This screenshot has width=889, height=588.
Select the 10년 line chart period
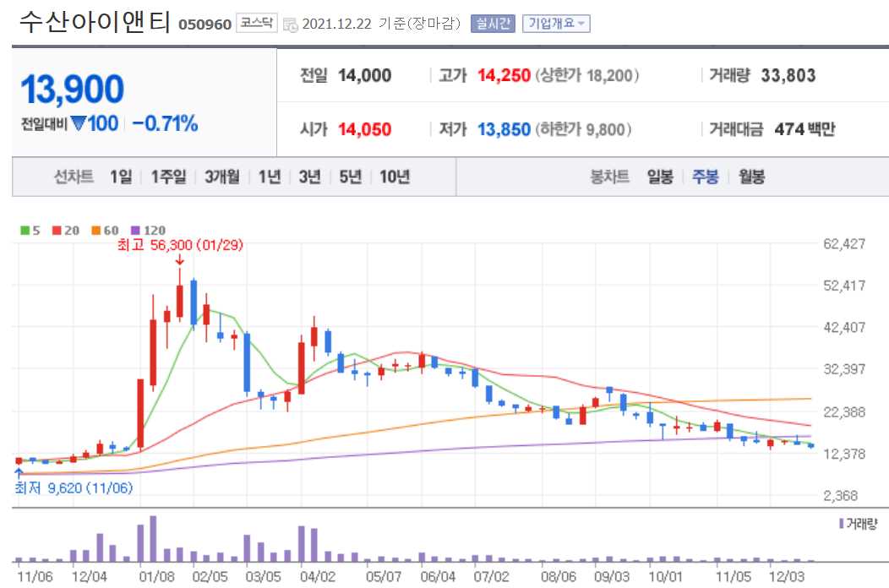(395, 177)
